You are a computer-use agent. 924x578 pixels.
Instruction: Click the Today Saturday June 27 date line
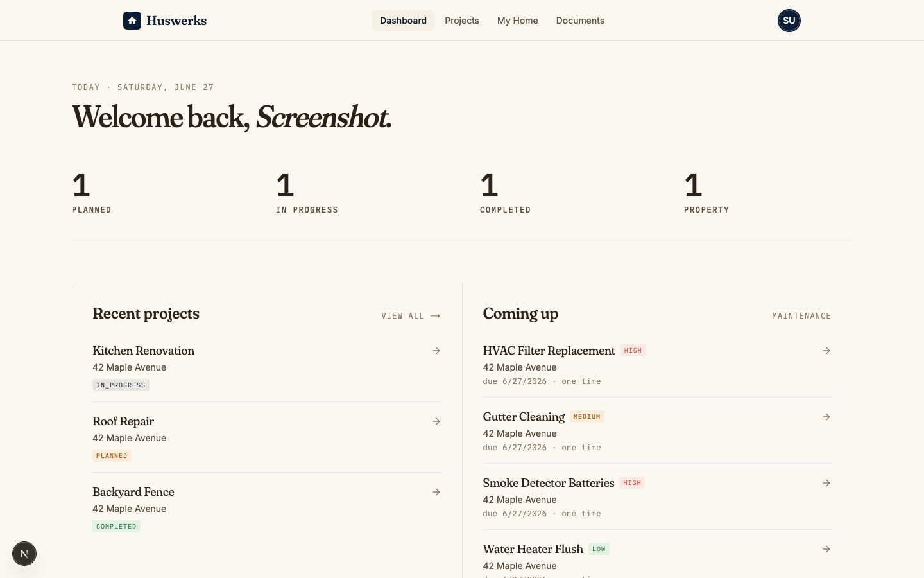click(x=143, y=87)
